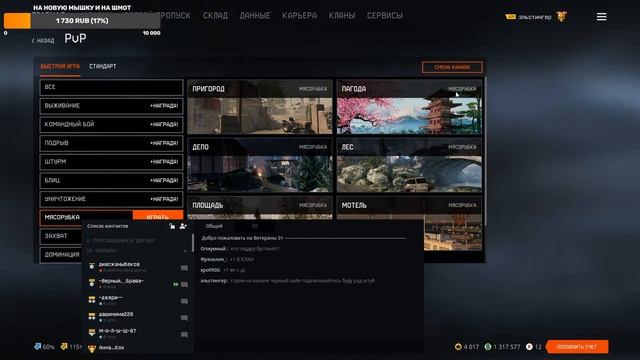The width and height of the screenshot is (640, 360).
Task: Click the эльстингер username at top
Action: pos(535,17)
